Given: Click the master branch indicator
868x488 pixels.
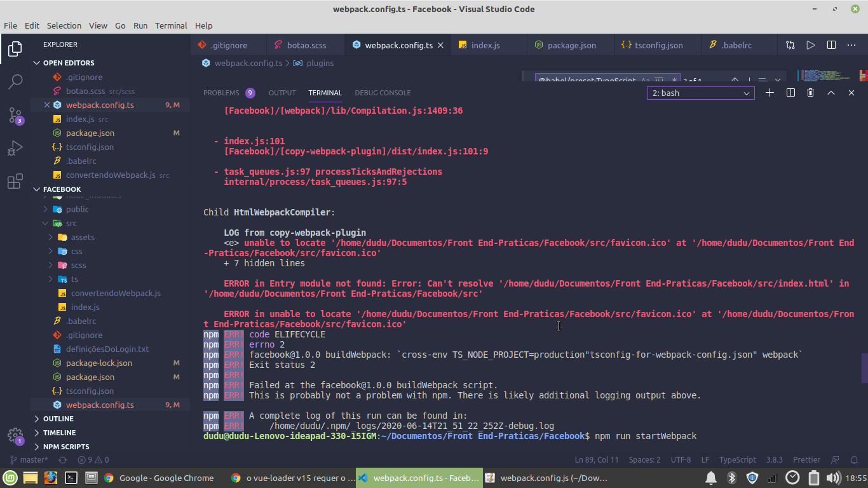Looking at the screenshot, I should 29,459.
